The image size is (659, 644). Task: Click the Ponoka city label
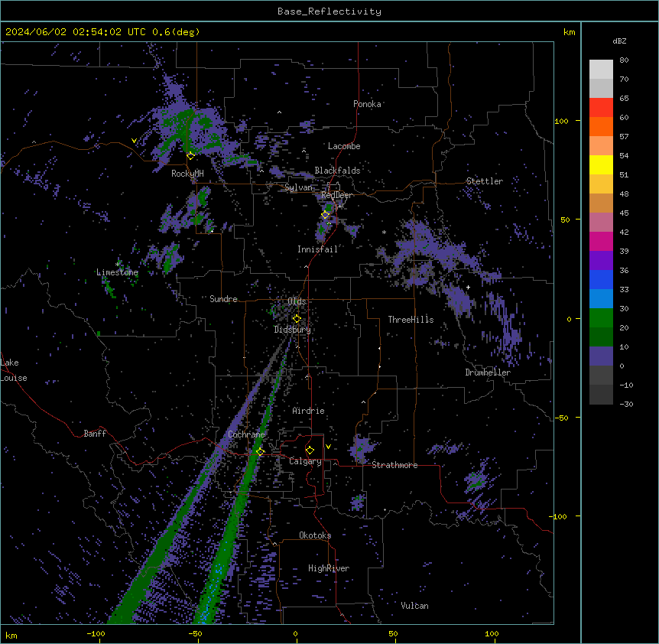(x=367, y=104)
